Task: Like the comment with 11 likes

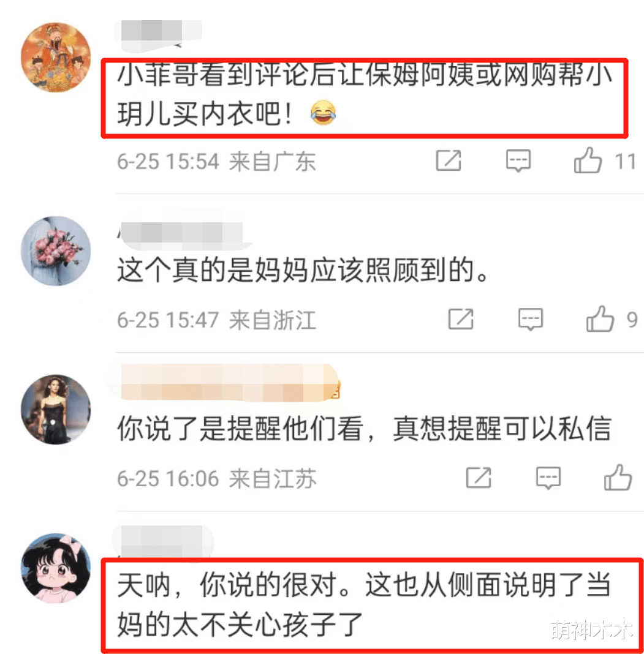Action: tap(588, 160)
